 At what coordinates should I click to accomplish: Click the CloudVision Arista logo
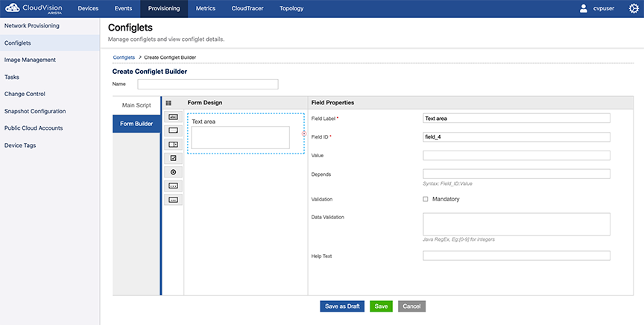tap(34, 8)
